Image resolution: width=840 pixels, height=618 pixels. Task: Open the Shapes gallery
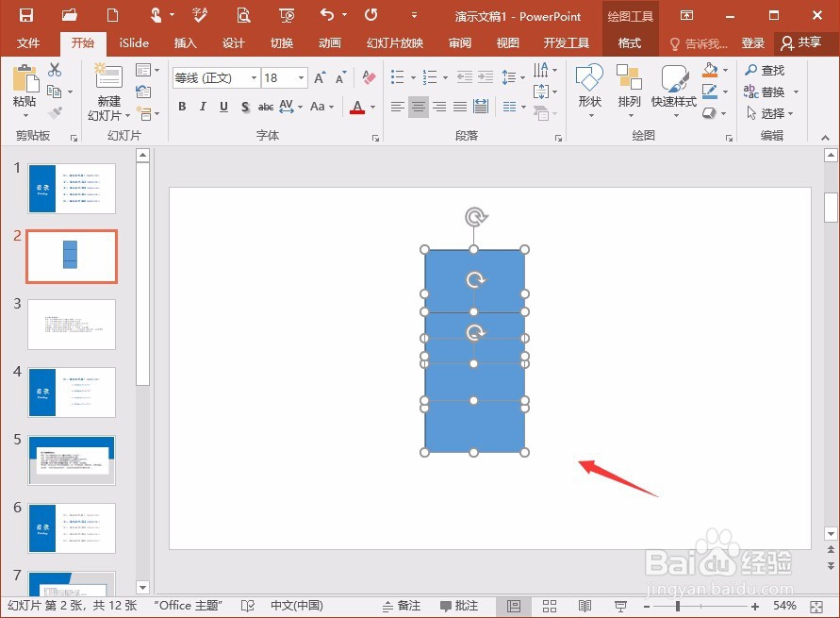click(x=590, y=90)
